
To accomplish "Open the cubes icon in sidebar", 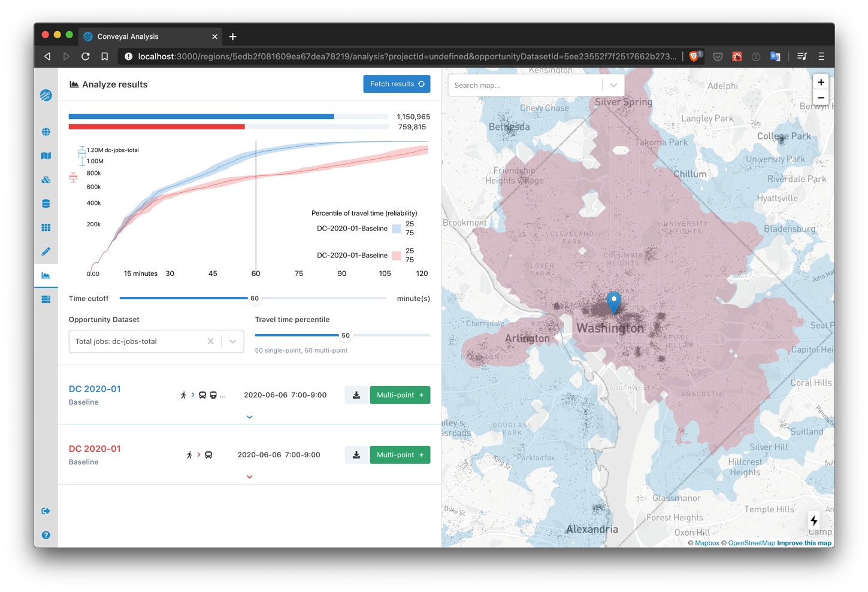I will tap(46, 180).
